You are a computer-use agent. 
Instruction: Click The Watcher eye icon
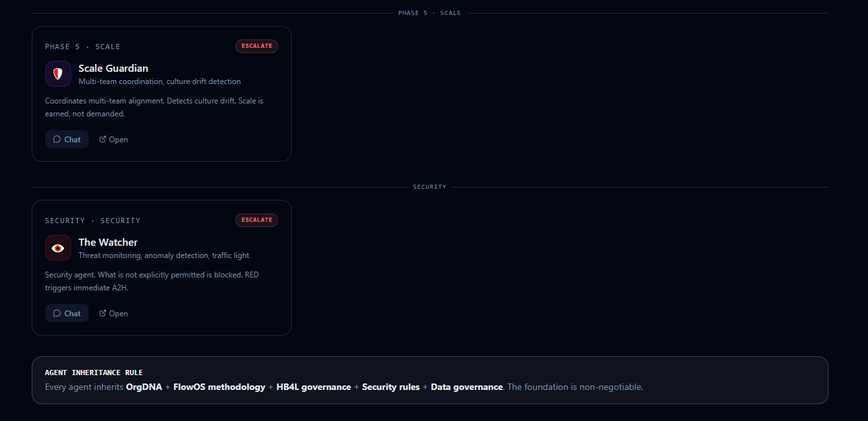[58, 248]
